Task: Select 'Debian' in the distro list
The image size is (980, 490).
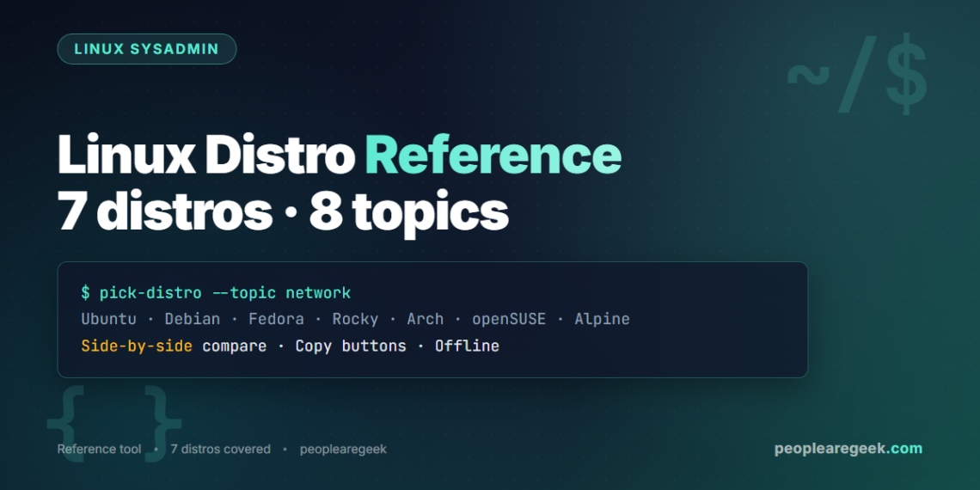Action: tap(193, 320)
